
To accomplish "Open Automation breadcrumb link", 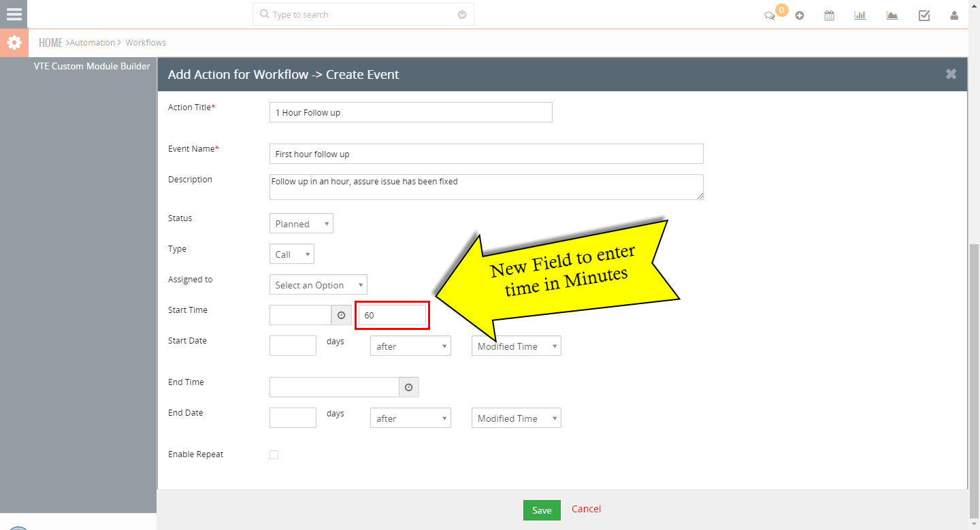I will tap(93, 42).
